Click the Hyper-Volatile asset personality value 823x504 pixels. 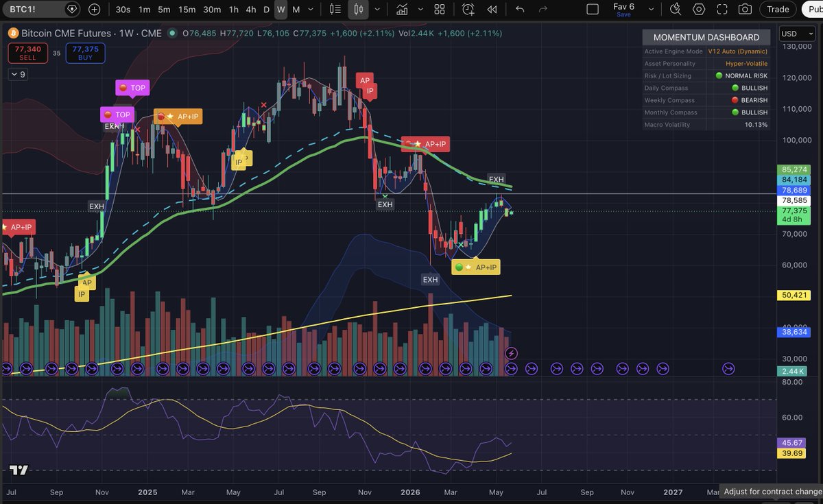coord(747,64)
